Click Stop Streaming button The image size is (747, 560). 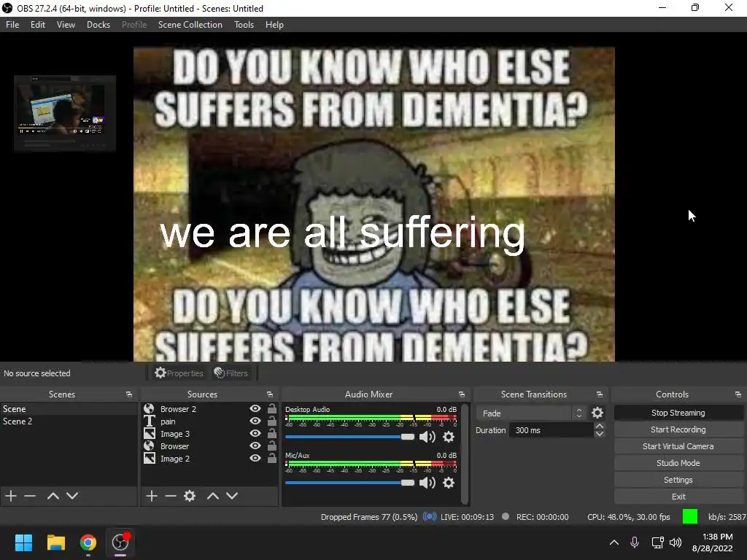[x=678, y=413]
